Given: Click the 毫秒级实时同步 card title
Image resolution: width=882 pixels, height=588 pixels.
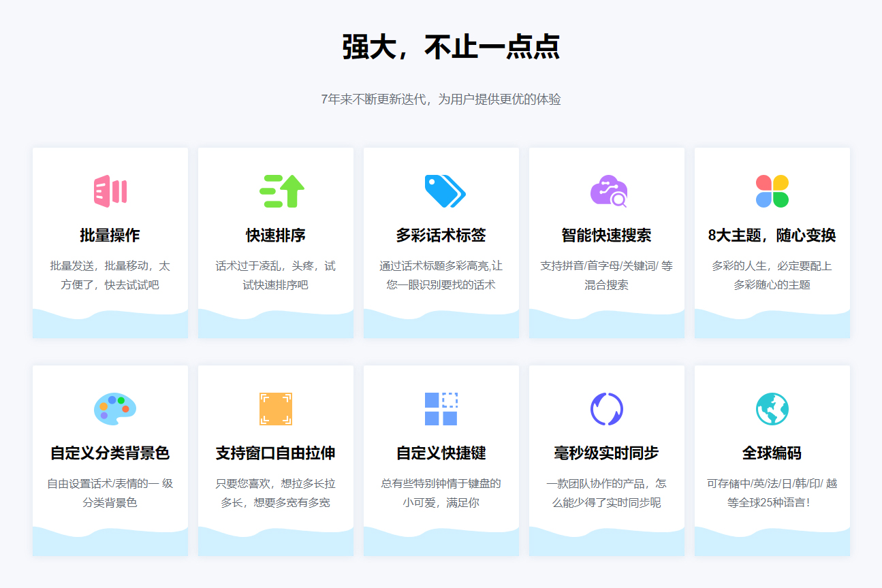Looking at the screenshot, I should [x=606, y=453].
